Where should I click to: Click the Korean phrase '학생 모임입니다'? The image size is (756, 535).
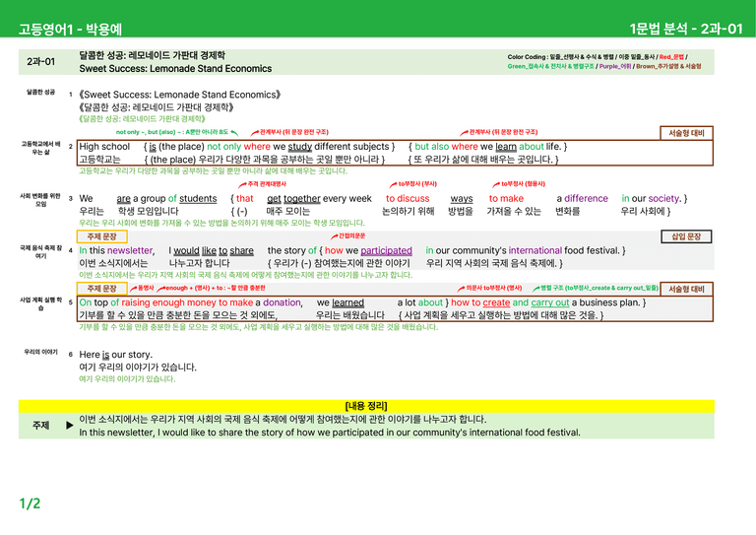[x=148, y=211]
